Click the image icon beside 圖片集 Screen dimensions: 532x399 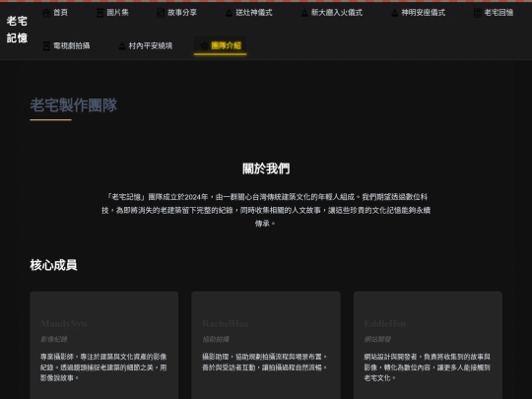coord(100,13)
